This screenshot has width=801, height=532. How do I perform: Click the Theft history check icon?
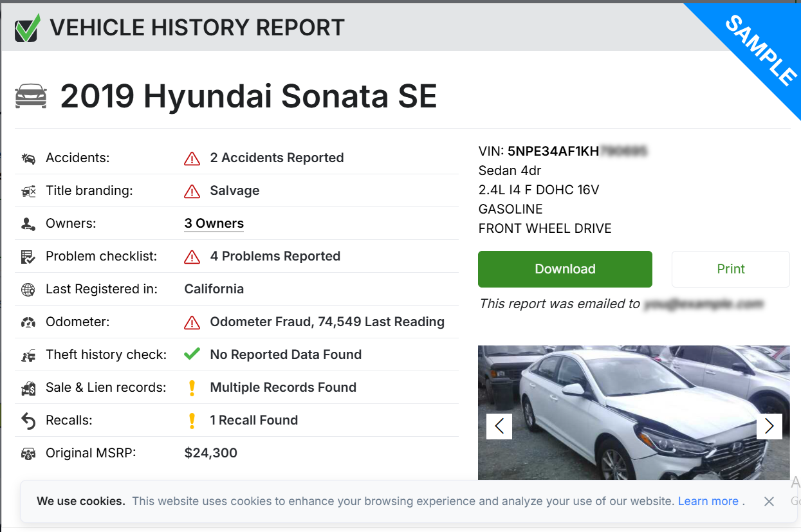click(x=28, y=355)
